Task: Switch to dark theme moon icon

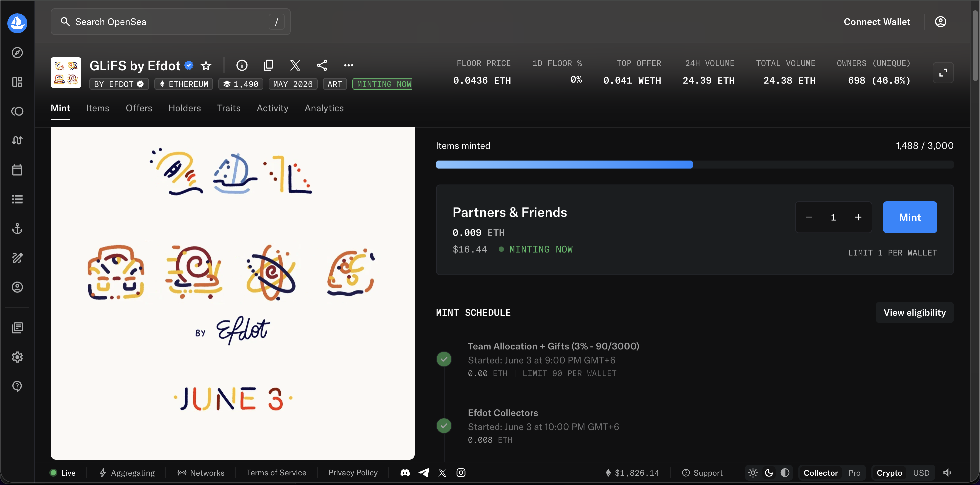Action: [769, 472]
